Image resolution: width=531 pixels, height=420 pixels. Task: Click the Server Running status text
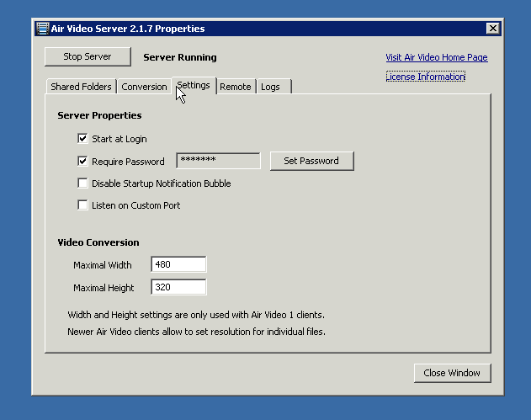[180, 57]
